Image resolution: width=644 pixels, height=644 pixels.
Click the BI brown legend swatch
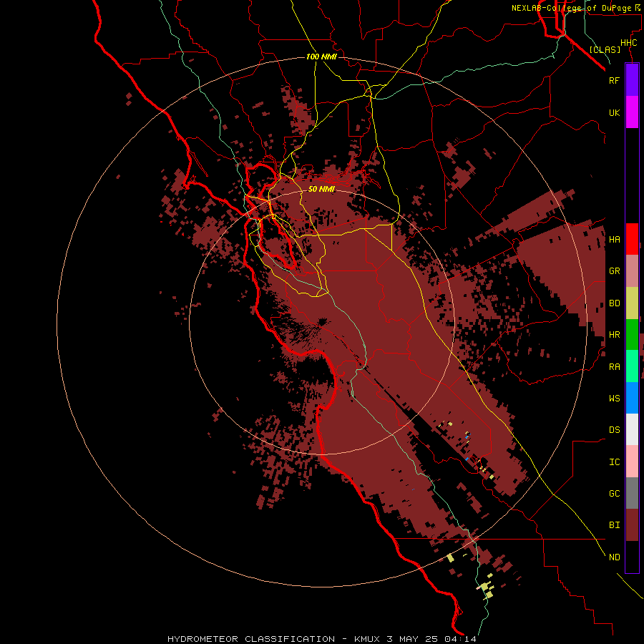632,525
